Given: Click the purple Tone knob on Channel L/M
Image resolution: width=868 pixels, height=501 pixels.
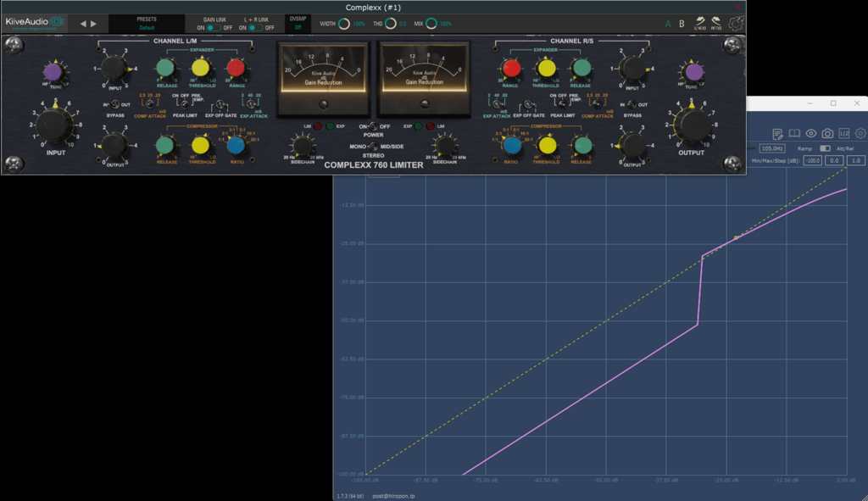Looking at the screenshot, I should [53, 72].
